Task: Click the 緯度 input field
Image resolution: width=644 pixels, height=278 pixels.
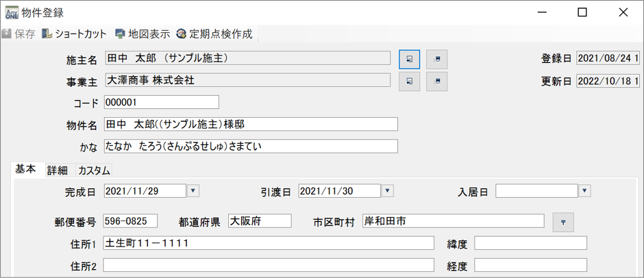Action: click(x=531, y=242)
